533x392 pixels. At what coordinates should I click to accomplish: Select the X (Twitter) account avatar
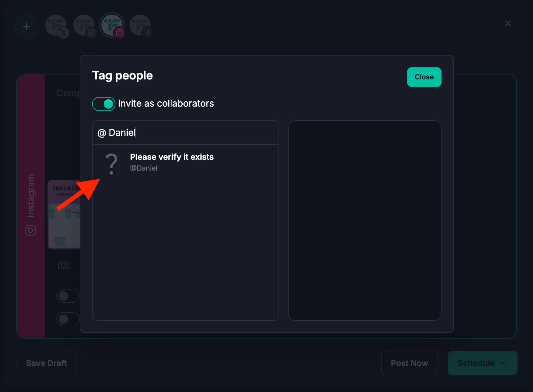click(x=56, y=26)
